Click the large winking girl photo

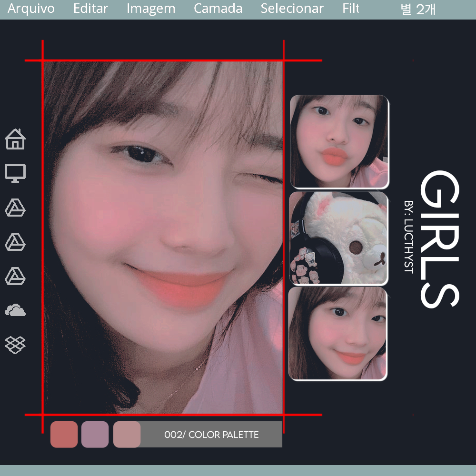pyautogui.click(x=163, y=238)
